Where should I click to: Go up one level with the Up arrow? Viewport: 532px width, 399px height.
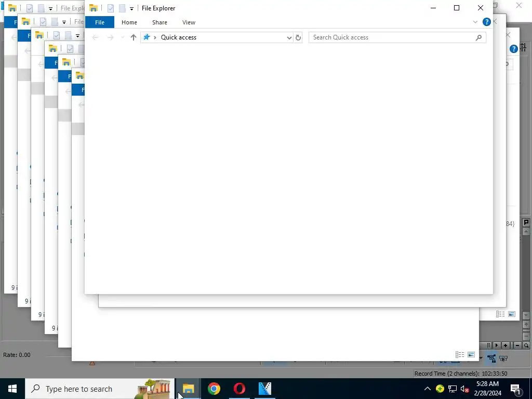point(134,37)
